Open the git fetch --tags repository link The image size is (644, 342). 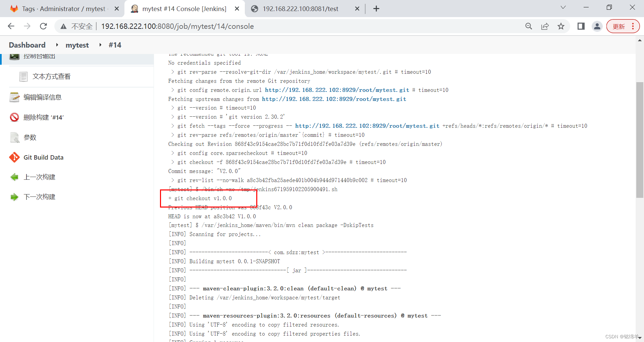point(367,126)
